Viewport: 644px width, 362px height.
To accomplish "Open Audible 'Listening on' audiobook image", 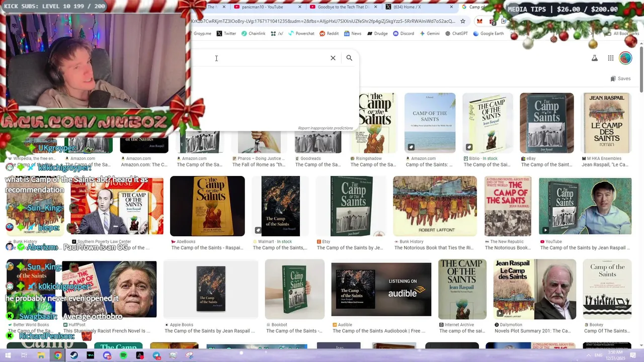I will pyautogui.click(x=381, y=289).
